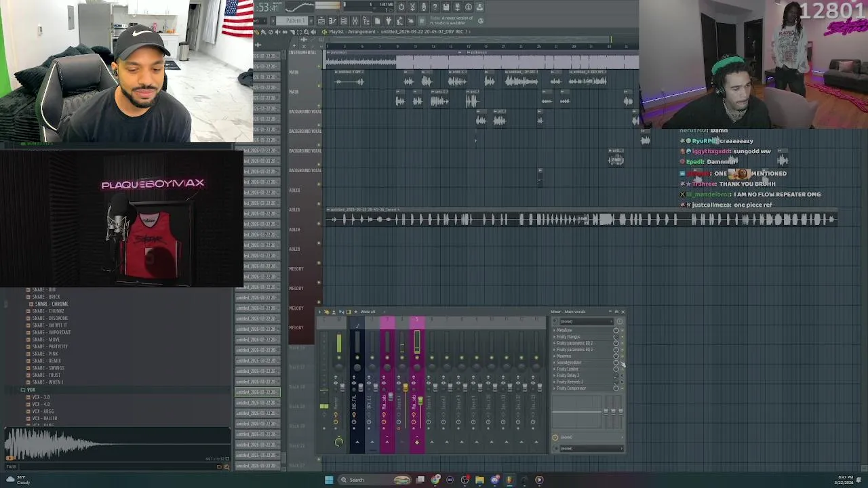Click the Arrangement breadcrumb item
The height and width of the screenshot is (488, 868).
pyautogui.click(x=361, y=32)
